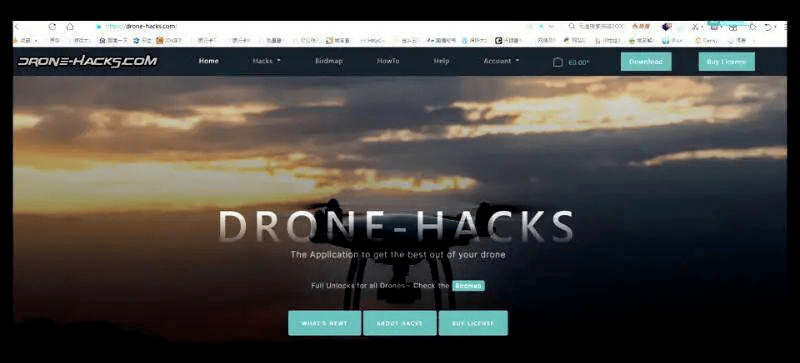Select Help in the navigation bar
The height and width of the screenshot is (363, 800).
tap(441, 61)
